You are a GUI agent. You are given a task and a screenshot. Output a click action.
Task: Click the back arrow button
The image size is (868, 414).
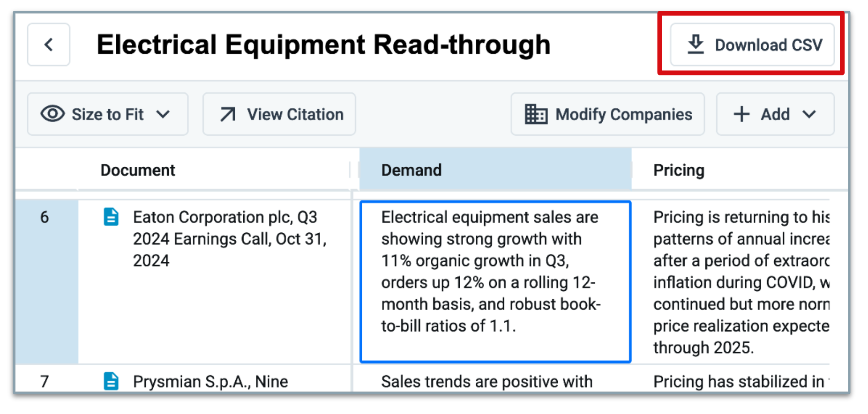48,44
